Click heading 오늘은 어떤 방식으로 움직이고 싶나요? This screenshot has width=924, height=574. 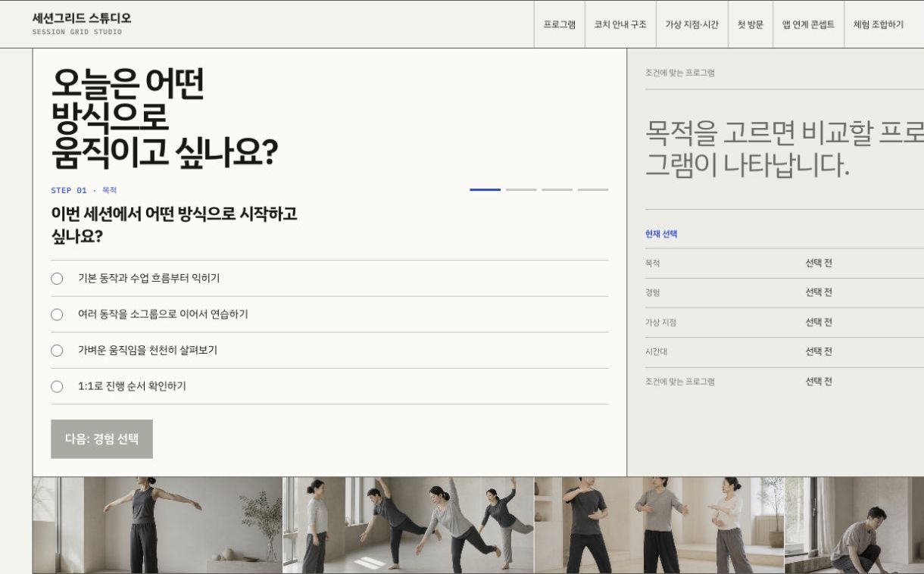tap(164, 118)
